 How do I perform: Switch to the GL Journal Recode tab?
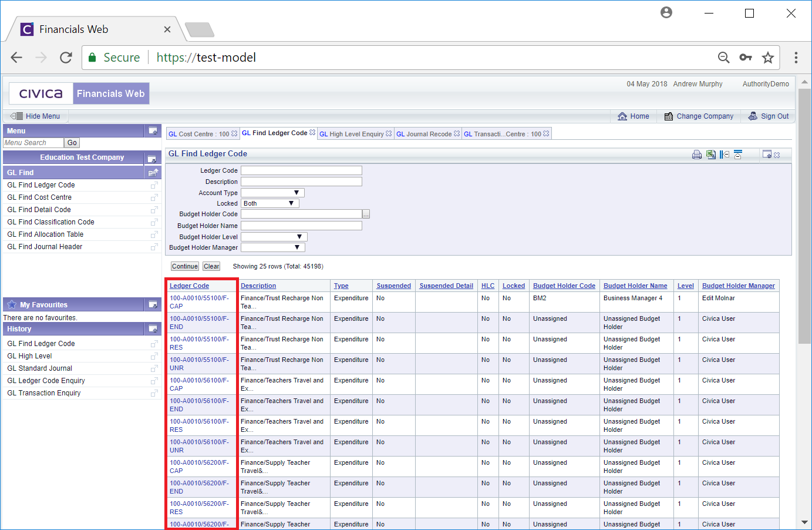tap(424, 134)
